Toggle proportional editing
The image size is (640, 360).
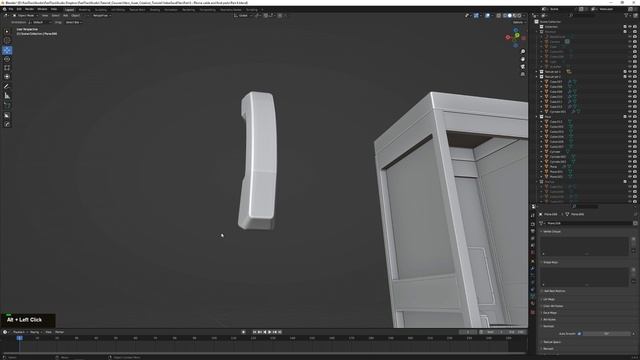click(280, 16)
